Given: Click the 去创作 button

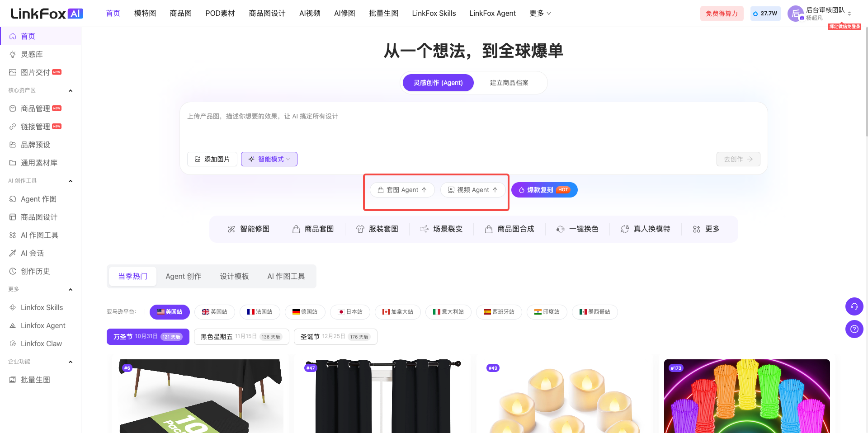Looking at the screenshot, I should [x=738, y=159].
